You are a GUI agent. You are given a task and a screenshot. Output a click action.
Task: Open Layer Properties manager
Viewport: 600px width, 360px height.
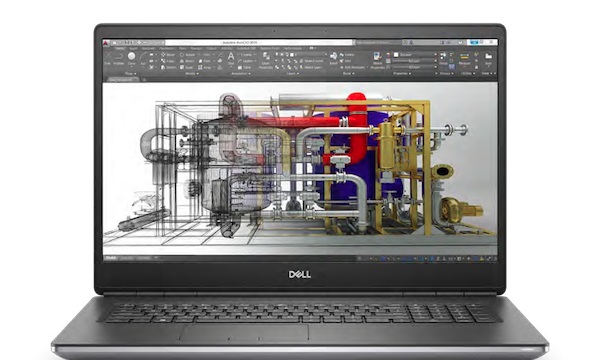pos(266,60)
